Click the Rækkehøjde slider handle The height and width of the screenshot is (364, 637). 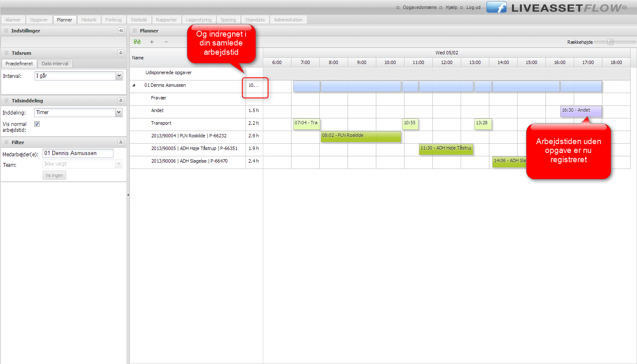(x=610, y=42)
